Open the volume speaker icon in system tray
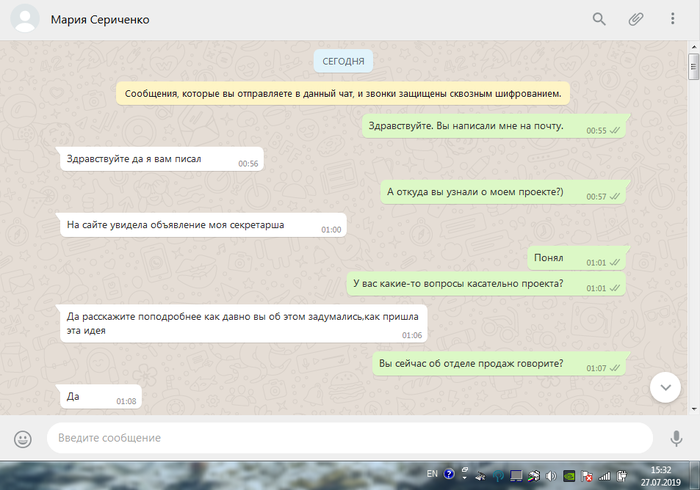The width and height of the screenshot is (700, 490). click(549, 475)
